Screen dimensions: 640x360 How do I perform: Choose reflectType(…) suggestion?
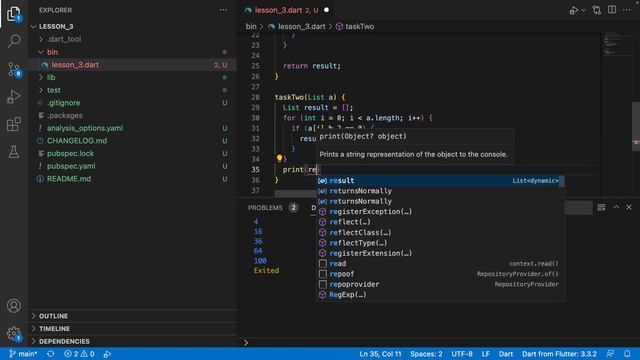(440, 243)
